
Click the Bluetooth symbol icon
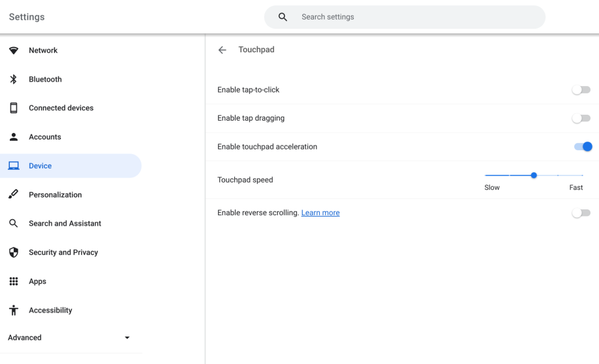pyautogui.click(x=14, y=79)
